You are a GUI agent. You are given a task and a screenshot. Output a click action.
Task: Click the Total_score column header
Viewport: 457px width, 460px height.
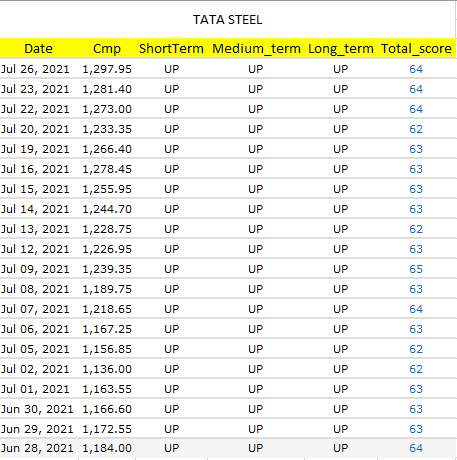point(416,49)
